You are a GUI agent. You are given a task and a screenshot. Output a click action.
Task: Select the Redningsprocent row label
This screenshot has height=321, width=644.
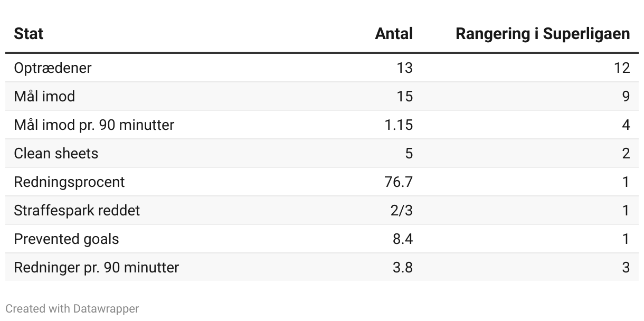[x=69, y=182]
